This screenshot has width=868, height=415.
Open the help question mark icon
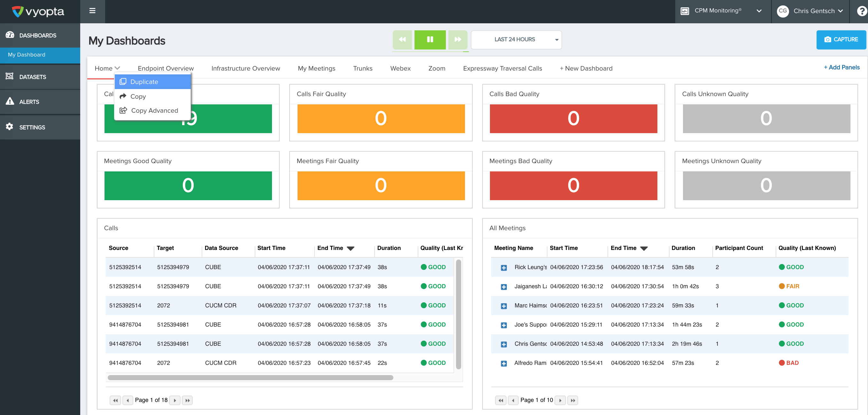pyautogui.click(x=861, y=11)
